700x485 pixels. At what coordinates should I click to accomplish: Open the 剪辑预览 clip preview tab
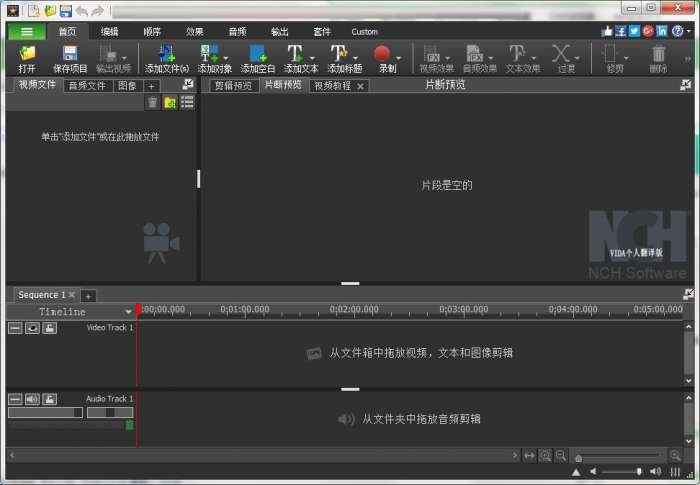point(234,86)
